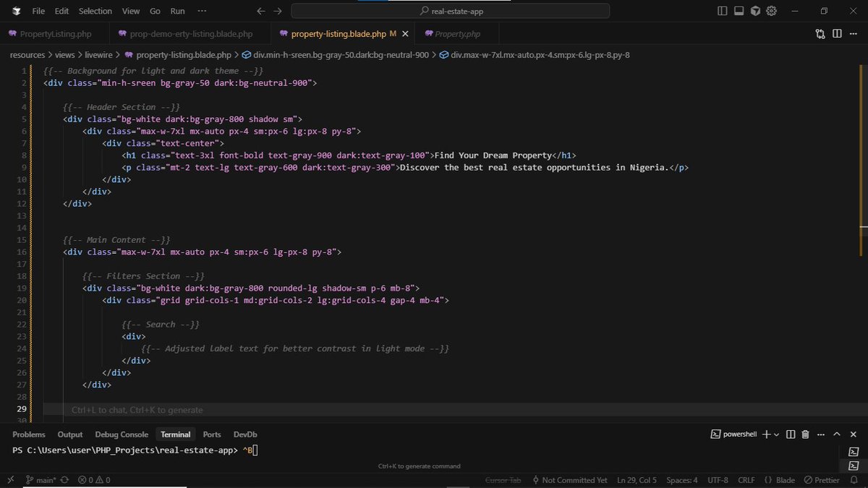
Task: Switch to Property.php tab
Action: point(457,34)
